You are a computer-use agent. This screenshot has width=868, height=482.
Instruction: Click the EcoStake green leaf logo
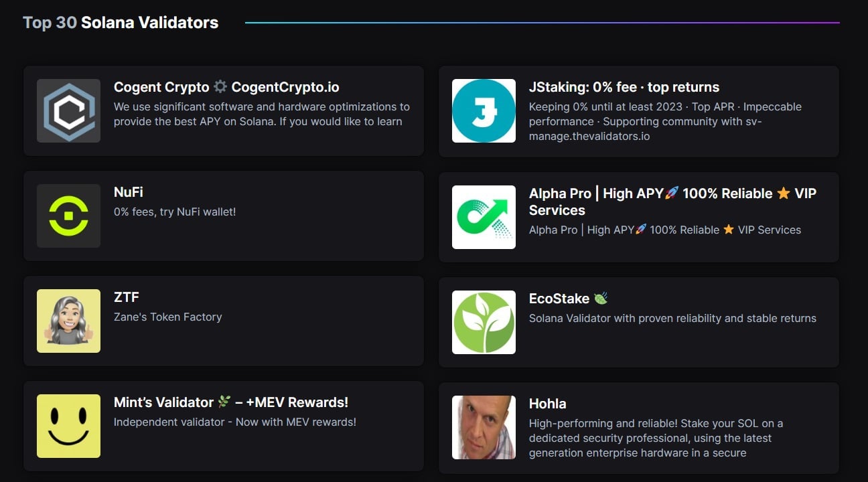pos(484,322)
